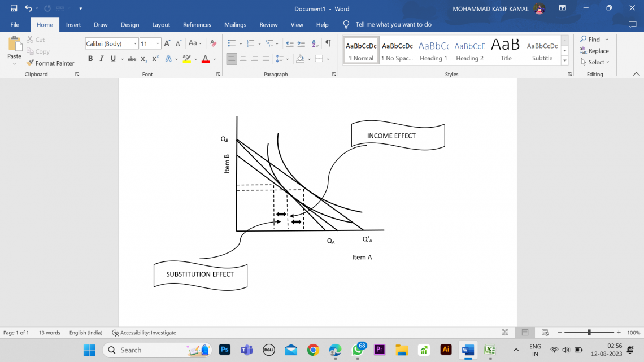Image resolution: width=644 pixels, height=362 pixels.
Task: Expand the Styles gallery more arrow
Action: pos(564,60)
